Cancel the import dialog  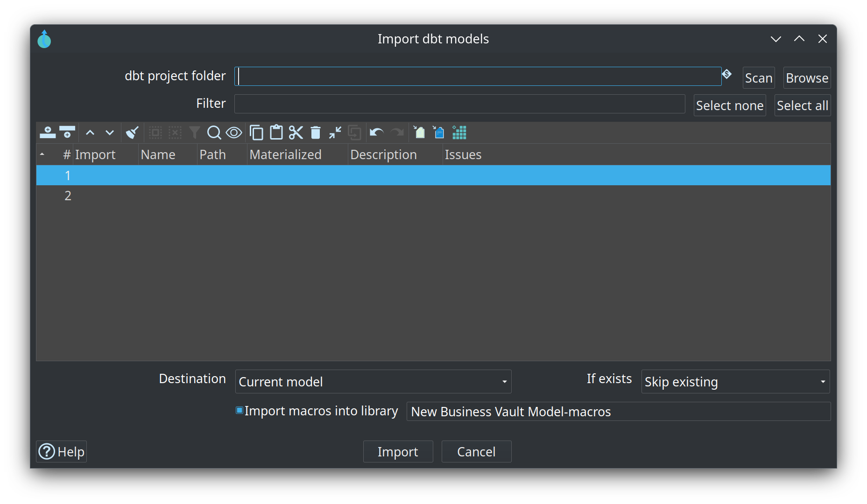pos(476,452)
